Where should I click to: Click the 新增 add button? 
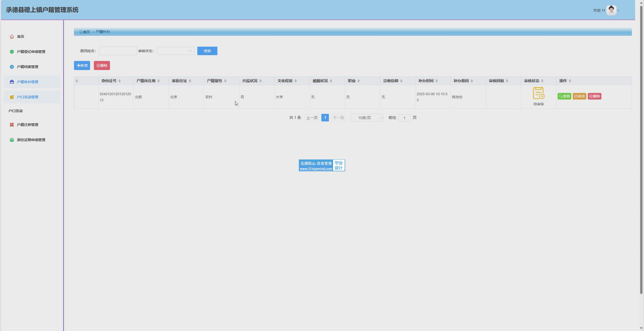point(82,66)
